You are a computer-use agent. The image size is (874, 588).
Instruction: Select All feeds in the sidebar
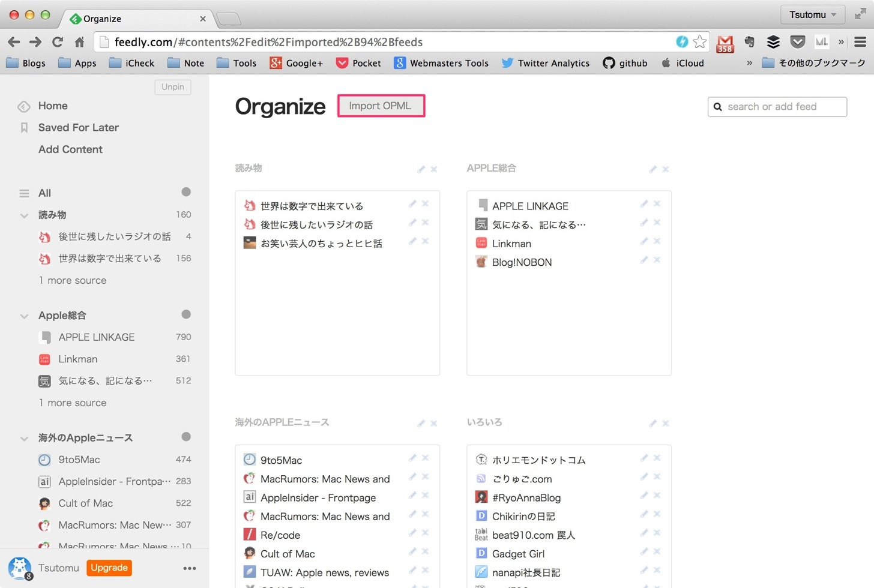click(44, 193)
